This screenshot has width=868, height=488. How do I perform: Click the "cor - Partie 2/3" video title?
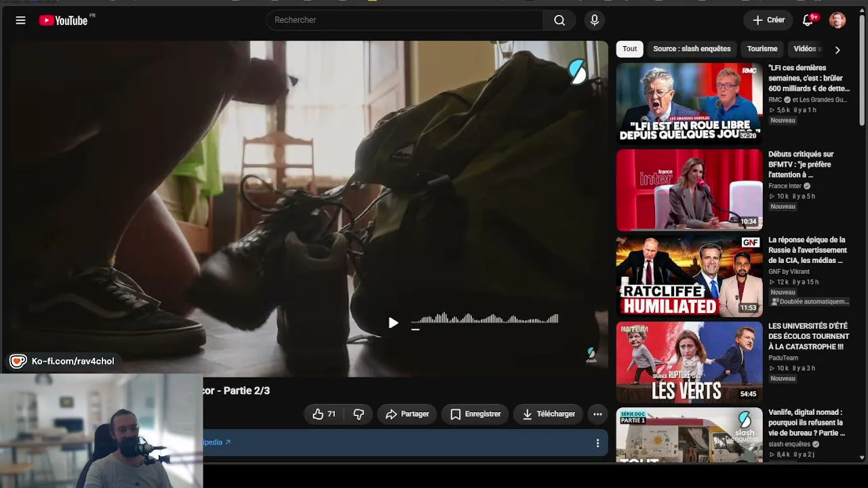[237, 391]
